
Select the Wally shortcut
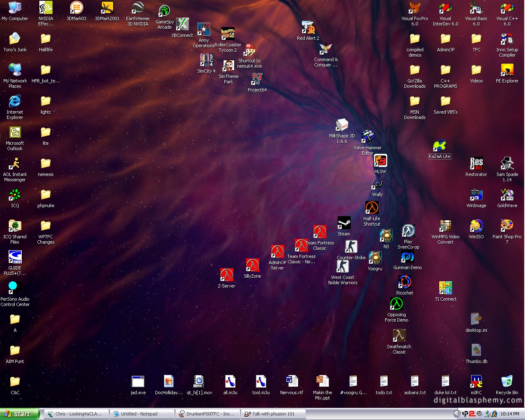377,187
